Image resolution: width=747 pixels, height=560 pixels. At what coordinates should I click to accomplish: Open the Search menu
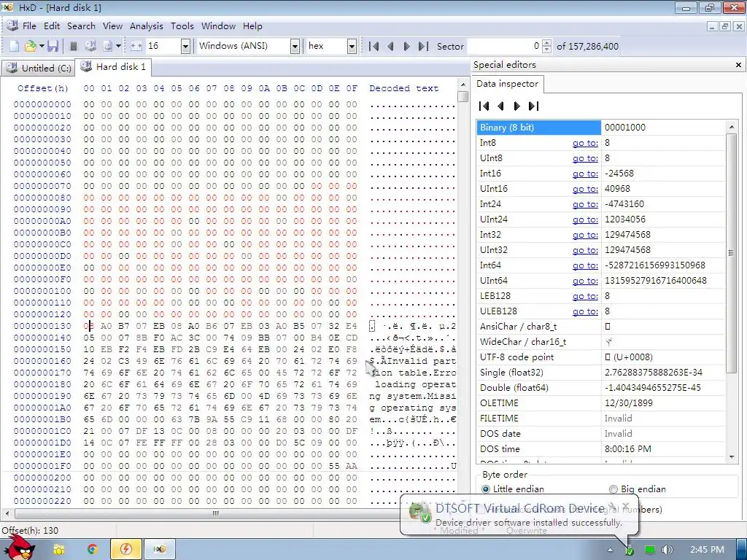pyautogui.click(x=81, y=26)
